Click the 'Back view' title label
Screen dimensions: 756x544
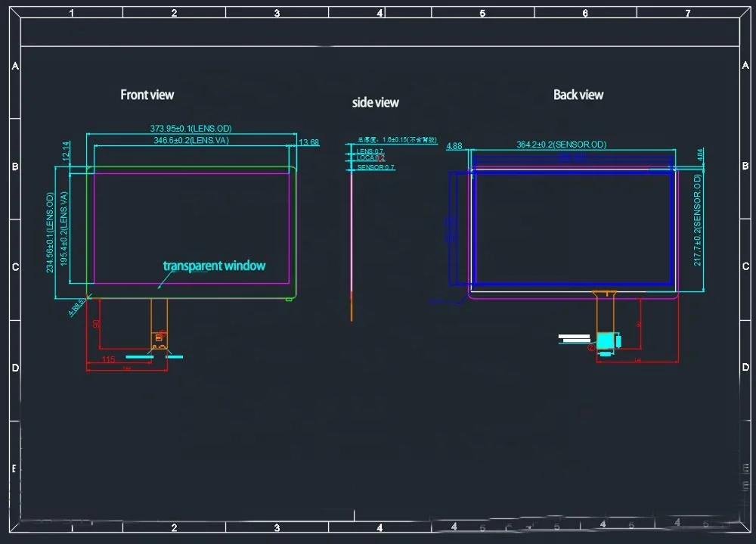pyautogui.click(x=578, y=95)
